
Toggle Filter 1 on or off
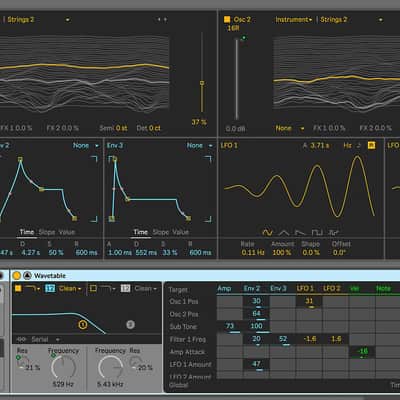pyautogui.click(x=18, y=288)
